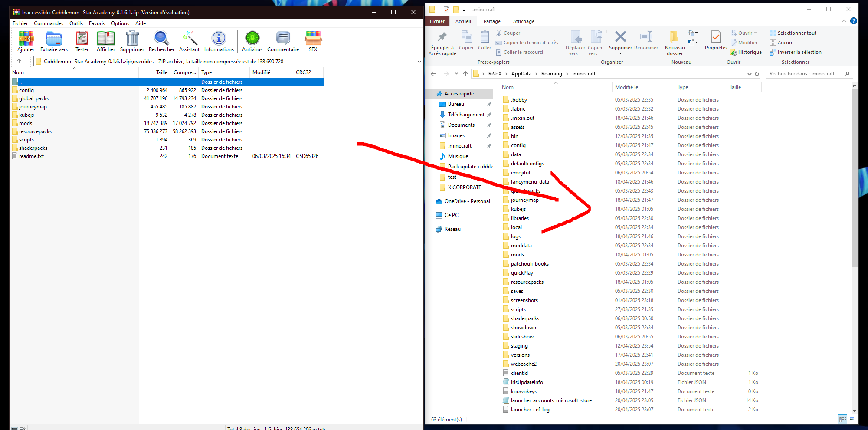Click the RiVoX breadcrumb in address bar
The height and width of the screenshot is (430, 868).
click(x=495, y=74)
